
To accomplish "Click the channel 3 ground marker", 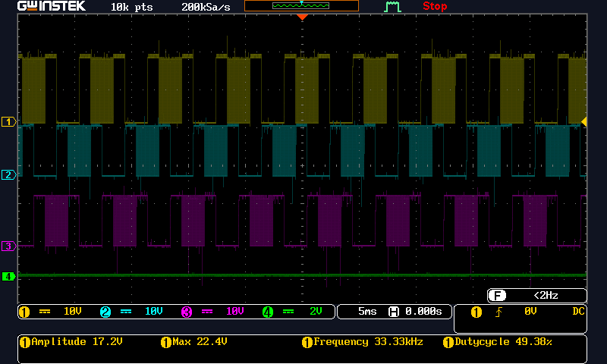I will pos(8,246).
